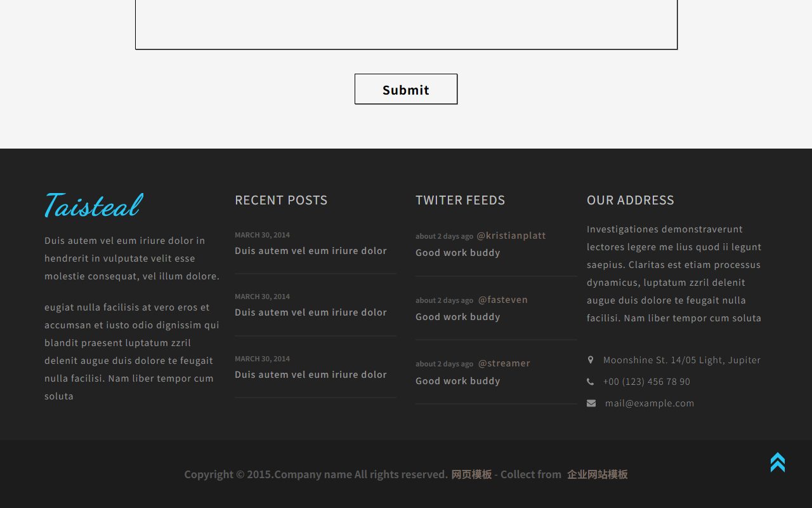Click the Taisteal logo in the footer

coord(94,205)
